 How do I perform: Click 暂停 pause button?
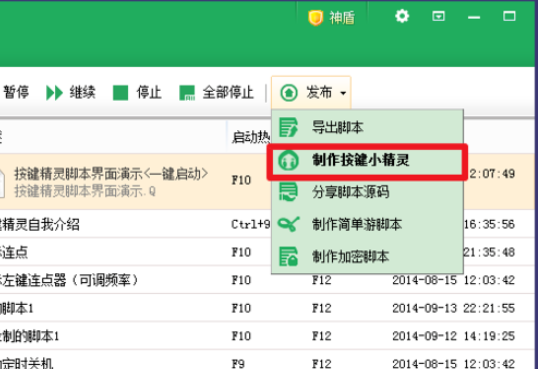tap(16, 92)
